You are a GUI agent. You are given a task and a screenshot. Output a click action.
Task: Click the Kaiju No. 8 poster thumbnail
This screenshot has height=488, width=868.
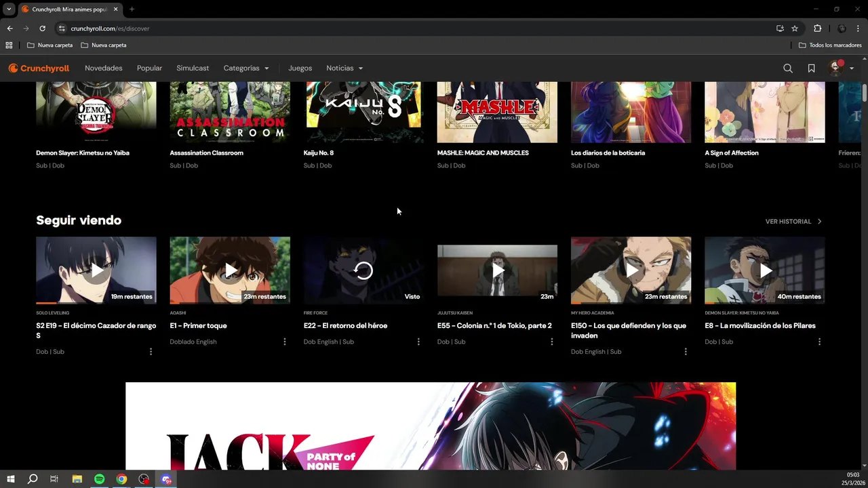[363, 113]
